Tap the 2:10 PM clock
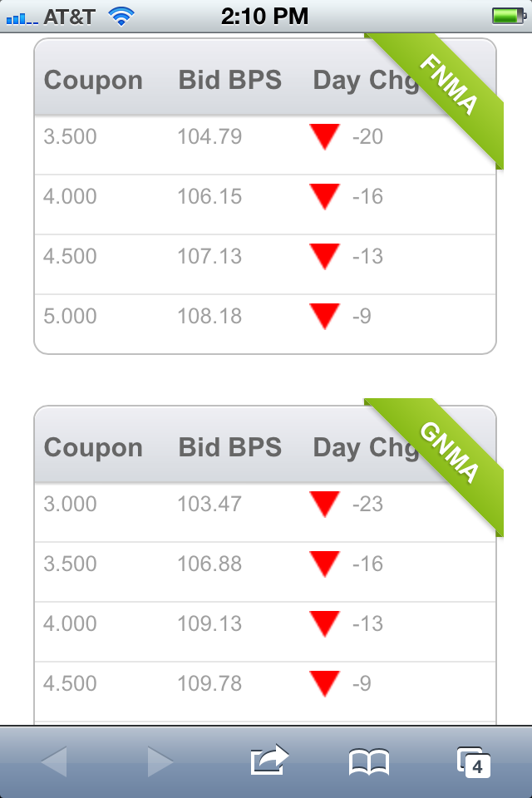This screenshot has width=532, height=798. 264,17
